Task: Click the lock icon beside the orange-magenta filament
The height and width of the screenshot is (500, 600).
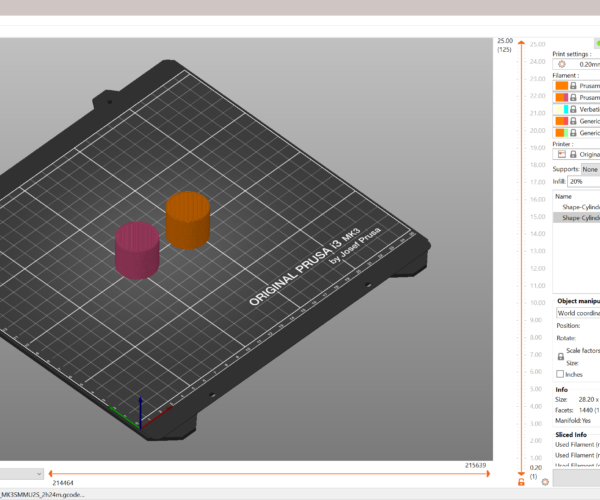Action: (x=573, y=98)
